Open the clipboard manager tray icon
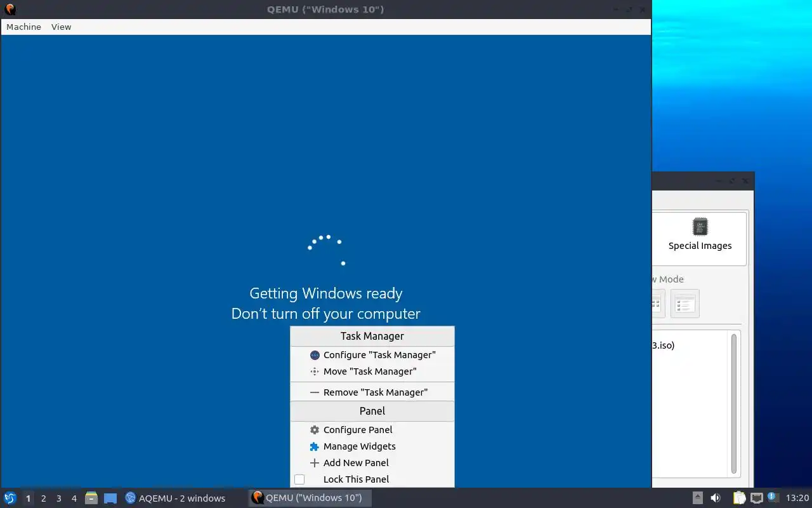 coord(739,498)
